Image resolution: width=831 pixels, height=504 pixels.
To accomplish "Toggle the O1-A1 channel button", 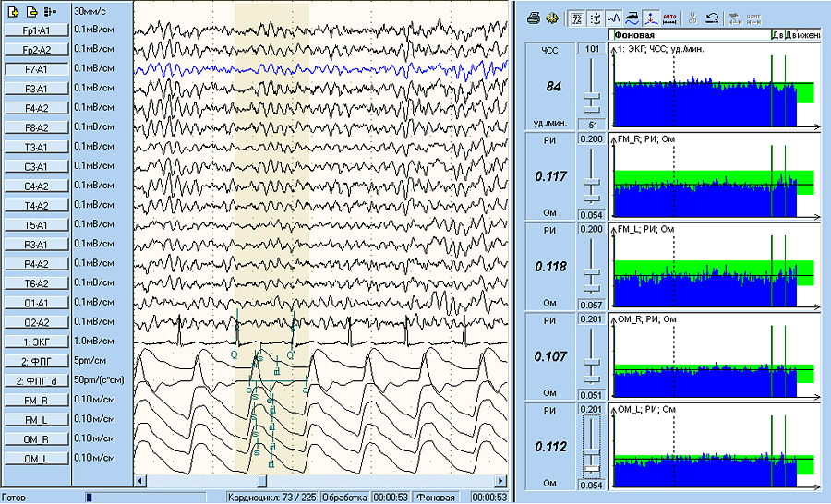I will click(x=36, y=303).
